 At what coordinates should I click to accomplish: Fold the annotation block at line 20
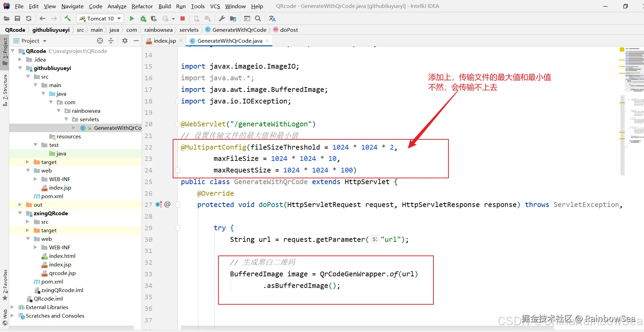177,124
